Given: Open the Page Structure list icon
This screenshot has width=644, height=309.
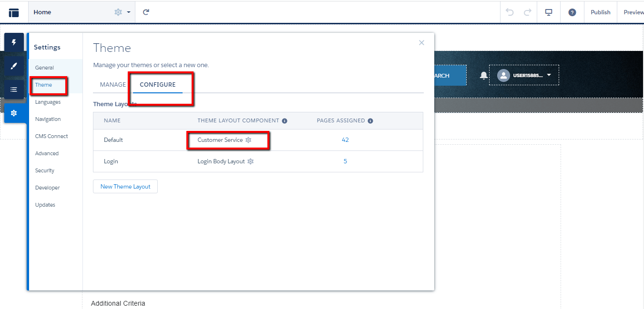Looking at the screenshot, I should tap(14, 90).
